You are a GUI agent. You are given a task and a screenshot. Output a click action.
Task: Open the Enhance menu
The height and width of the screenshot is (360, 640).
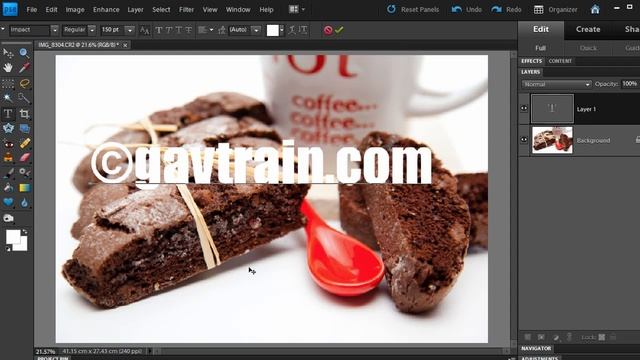coord(106,9)
